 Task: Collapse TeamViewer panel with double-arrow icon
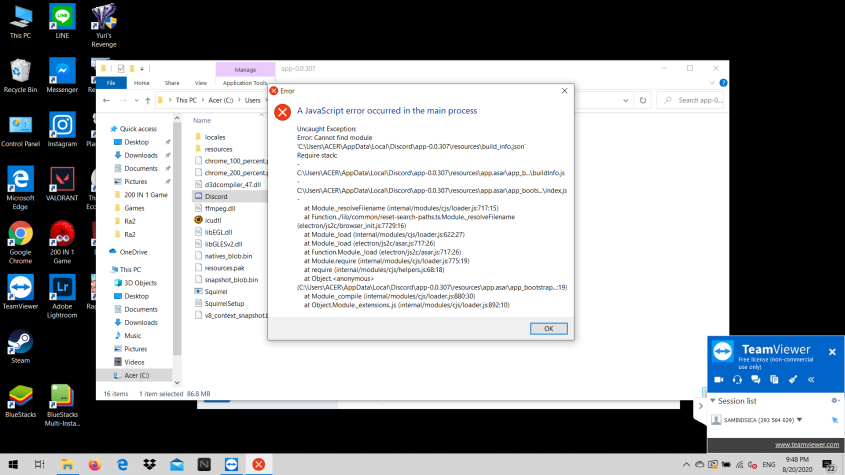811,380
